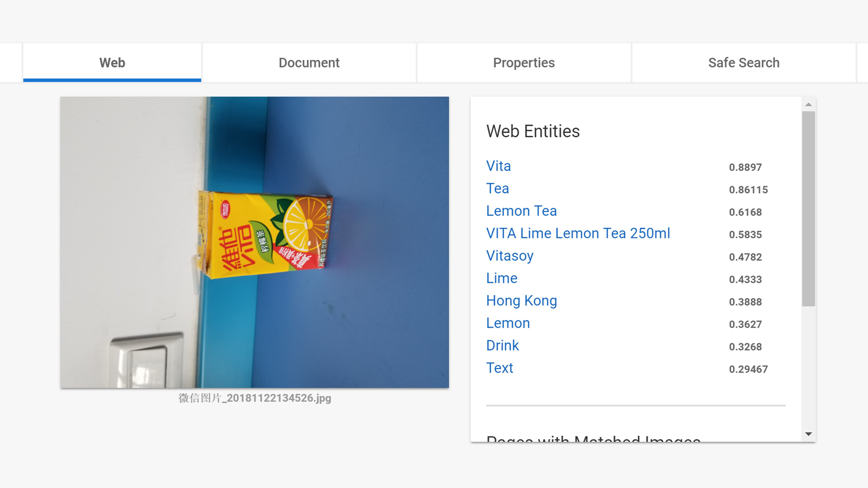
Task: Click the Hong Kong entity link
Action: pyautogui.click(x=521, y=301)
